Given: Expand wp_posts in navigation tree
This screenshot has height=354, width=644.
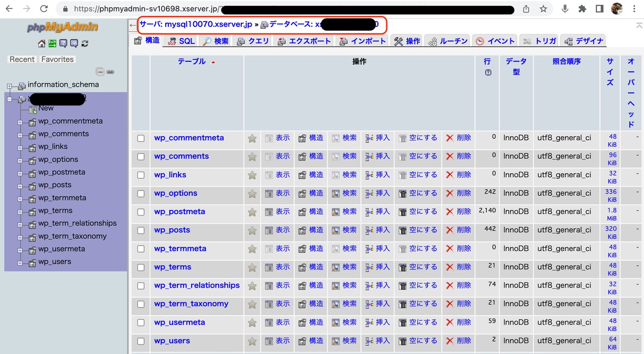Looking at the screenshot, I should (x=20, y=186).
